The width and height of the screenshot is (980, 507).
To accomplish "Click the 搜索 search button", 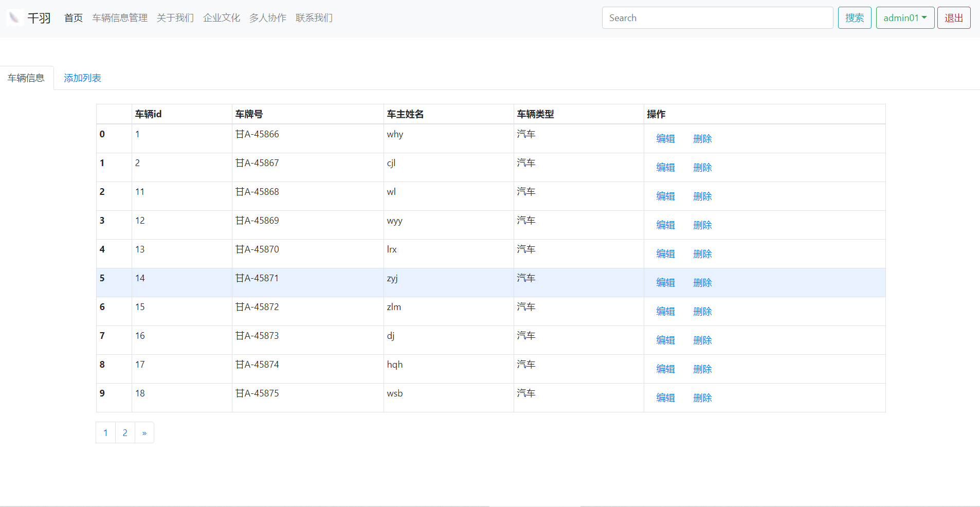I will point(855,18).
